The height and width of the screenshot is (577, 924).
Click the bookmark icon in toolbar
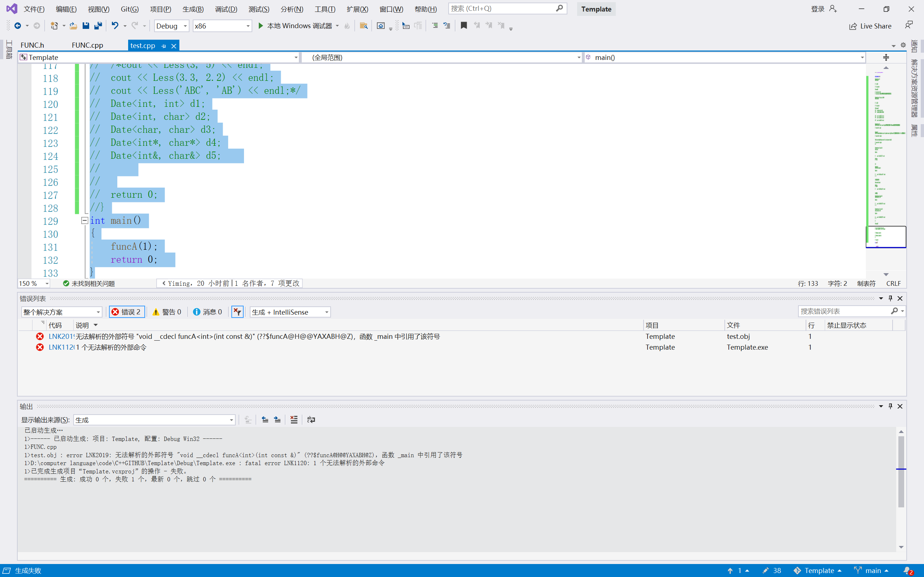[x=464, y=26]
